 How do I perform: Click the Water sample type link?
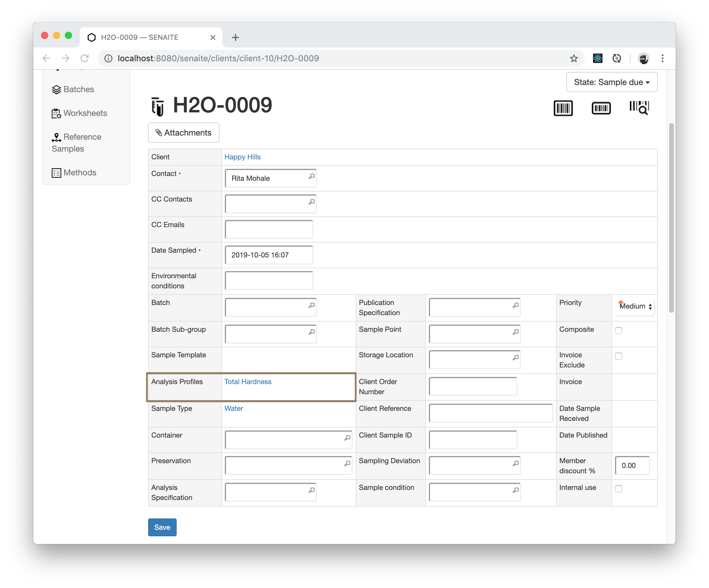coord(234,408)
